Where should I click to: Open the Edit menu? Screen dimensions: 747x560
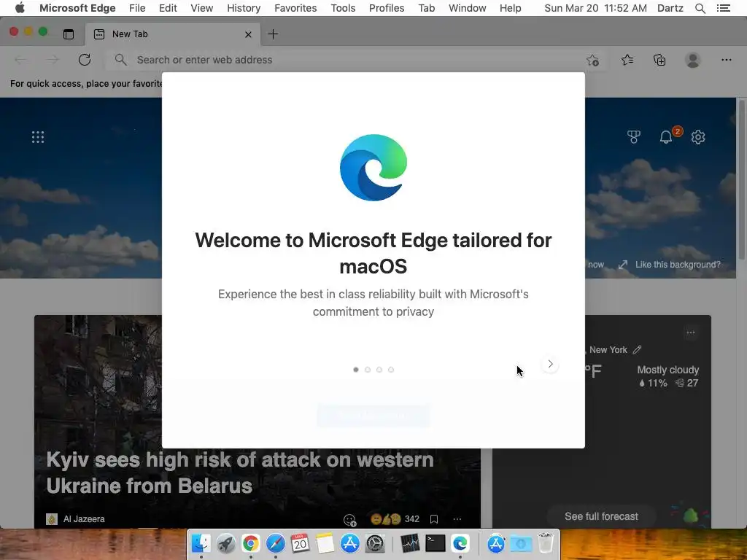[168, 8]
